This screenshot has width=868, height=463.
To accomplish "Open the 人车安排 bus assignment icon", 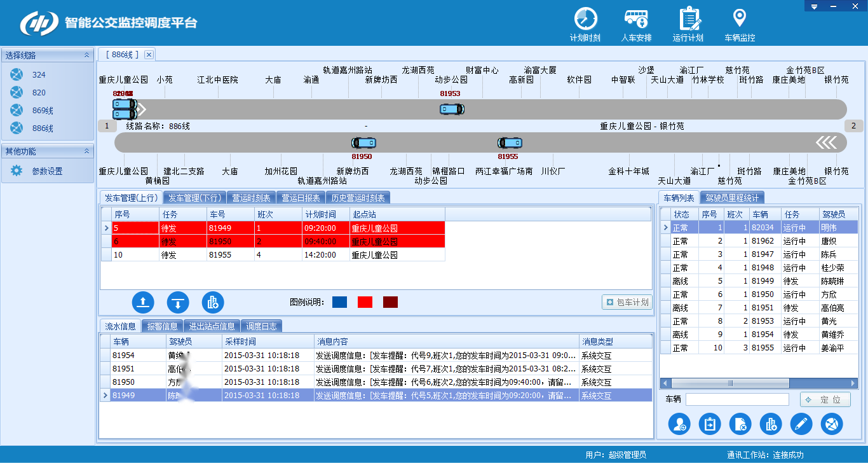I will [x=636, y=19].
